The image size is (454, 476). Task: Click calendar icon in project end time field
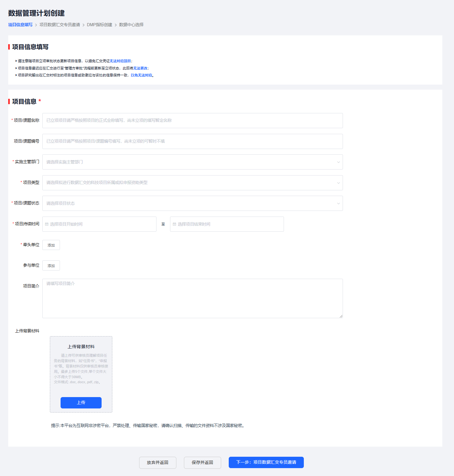point(174,224)
